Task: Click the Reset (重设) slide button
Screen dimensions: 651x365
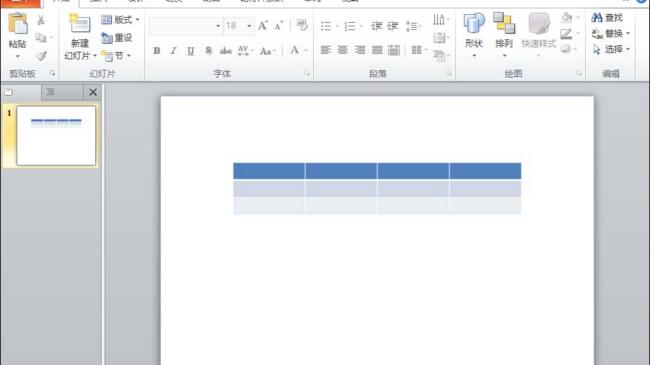Action: pos(117,38)
